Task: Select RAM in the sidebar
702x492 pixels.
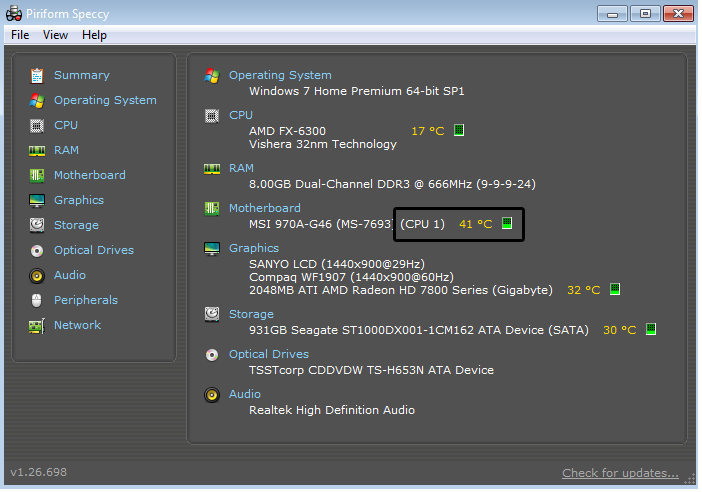Action: [x=66, y=150]
